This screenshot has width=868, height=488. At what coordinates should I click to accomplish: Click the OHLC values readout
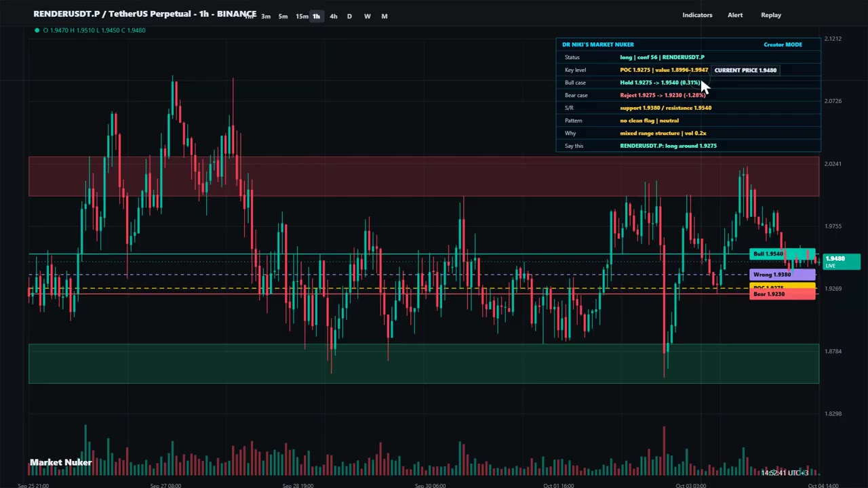pos(94,30)
